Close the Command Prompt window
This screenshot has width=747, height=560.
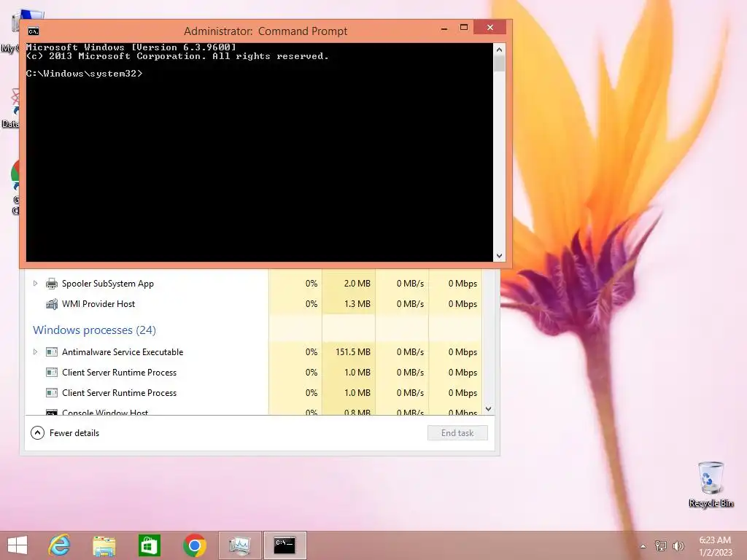coord(490,28)
